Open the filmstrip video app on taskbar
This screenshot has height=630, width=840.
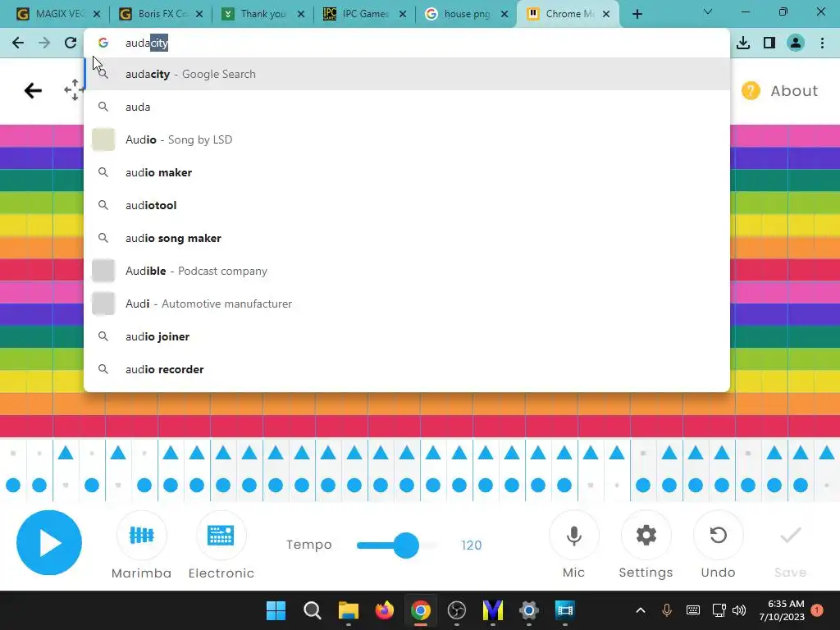click(564, 610)
